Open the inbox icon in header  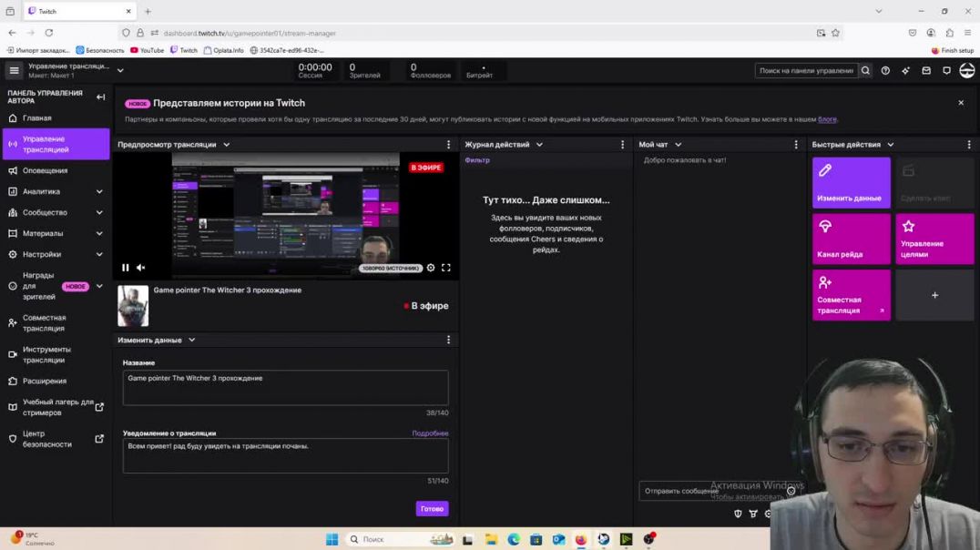[926, 71]
